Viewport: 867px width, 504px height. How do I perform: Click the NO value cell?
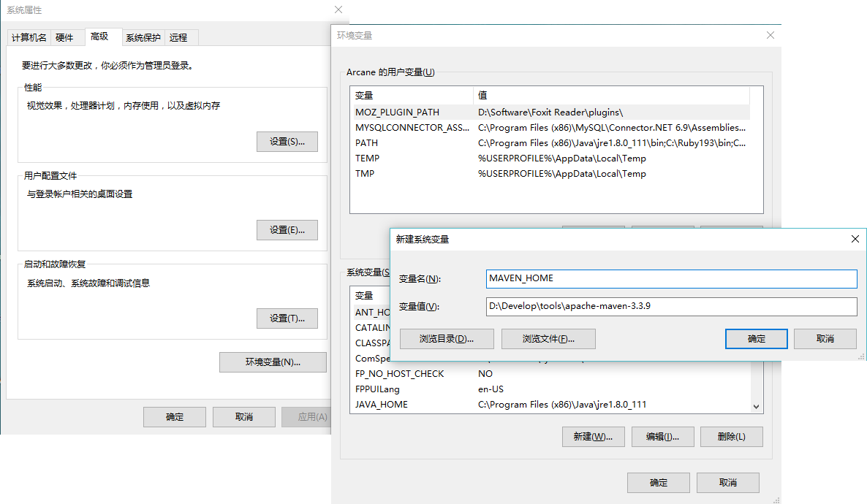(x=485, y=373)
